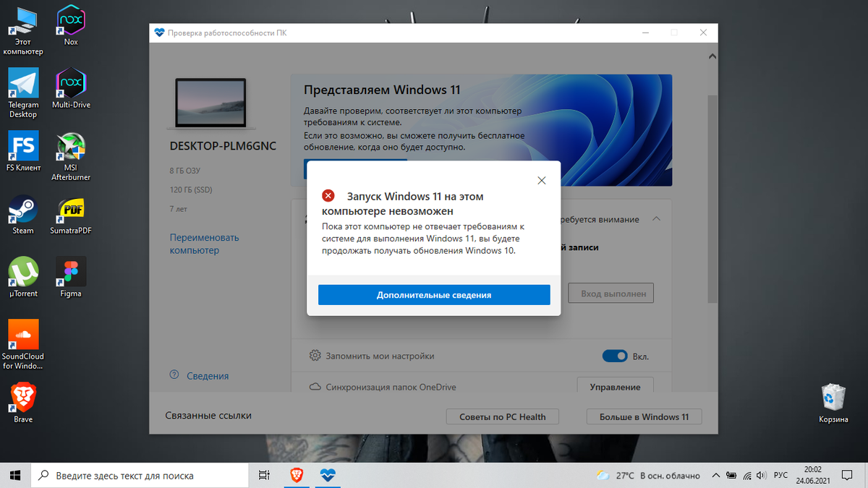Click 7 лет device age text
This screenshot has height=488, width=868.
[179, 208]
